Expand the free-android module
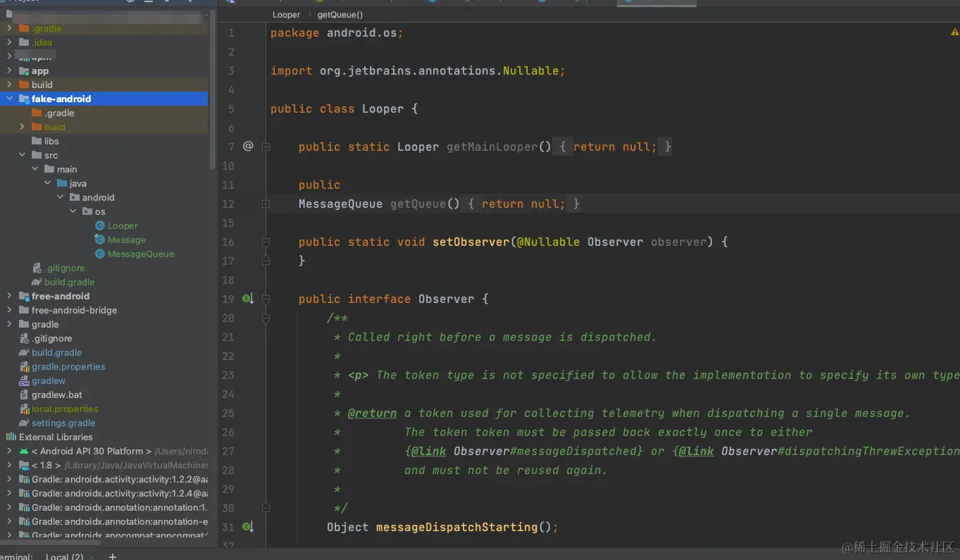The image size is (960, 560). point(9,296)
